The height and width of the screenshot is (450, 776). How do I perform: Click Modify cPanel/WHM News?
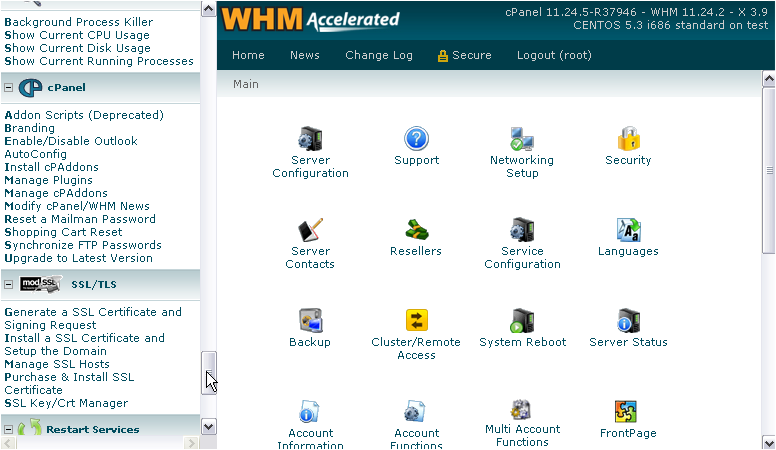(x=77, y=206)
